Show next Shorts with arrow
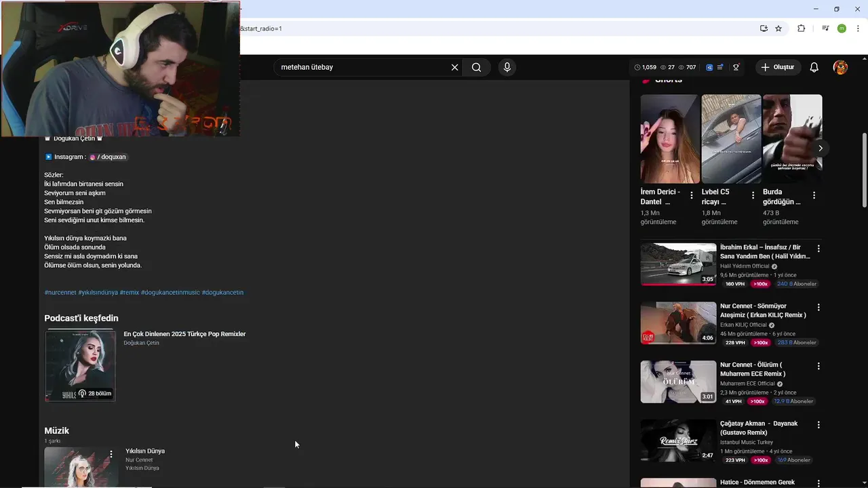The height and width of the screenshot is (488, 868). (821, 148)
